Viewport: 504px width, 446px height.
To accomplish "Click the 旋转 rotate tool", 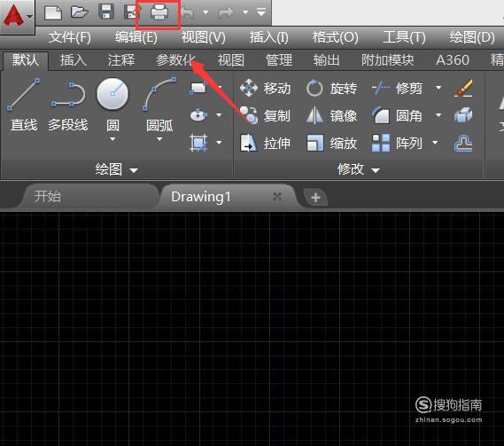I will [x=331, y=88].
